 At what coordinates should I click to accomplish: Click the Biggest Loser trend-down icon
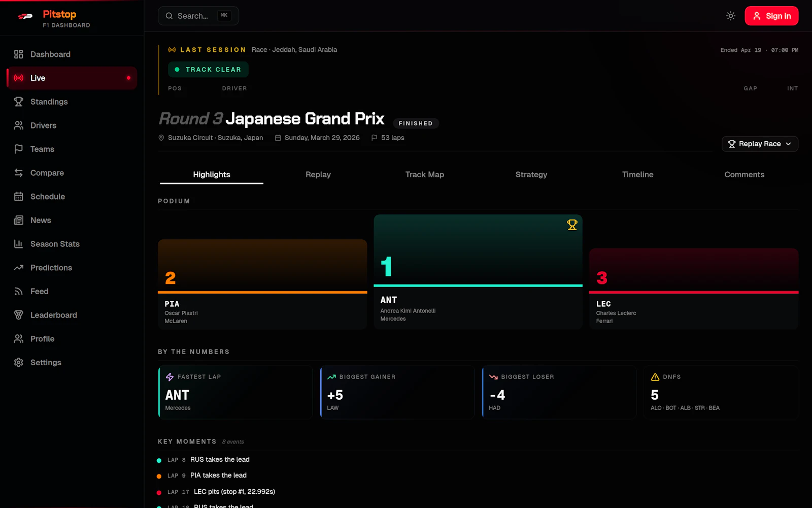(x=493, y=377)
